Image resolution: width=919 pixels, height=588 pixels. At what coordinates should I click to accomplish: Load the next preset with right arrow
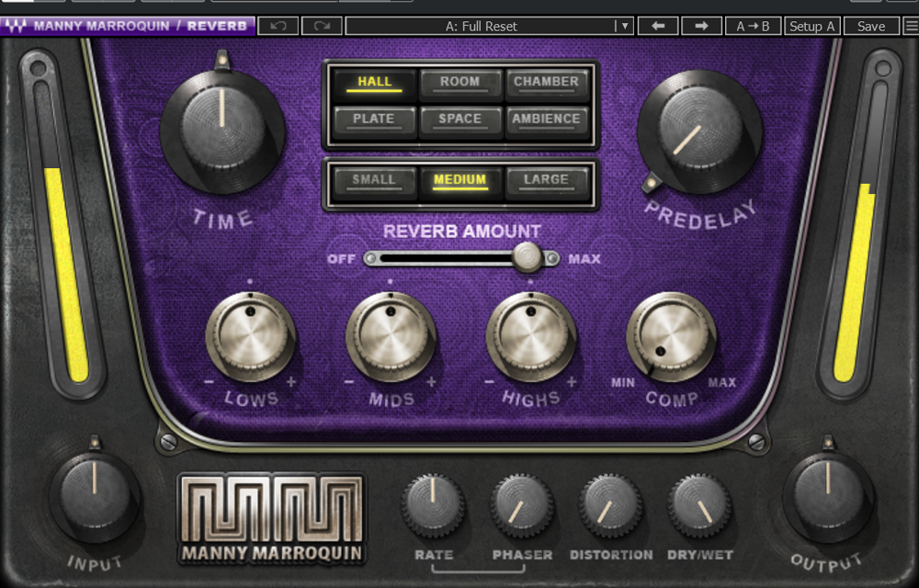(x=701, y=27)
